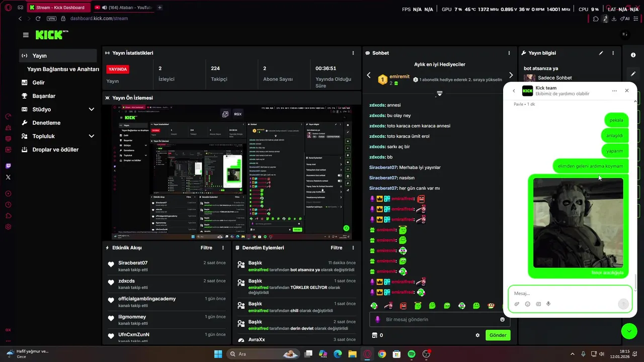Expand the Stüdyo menu section

[x=91, y=109]
